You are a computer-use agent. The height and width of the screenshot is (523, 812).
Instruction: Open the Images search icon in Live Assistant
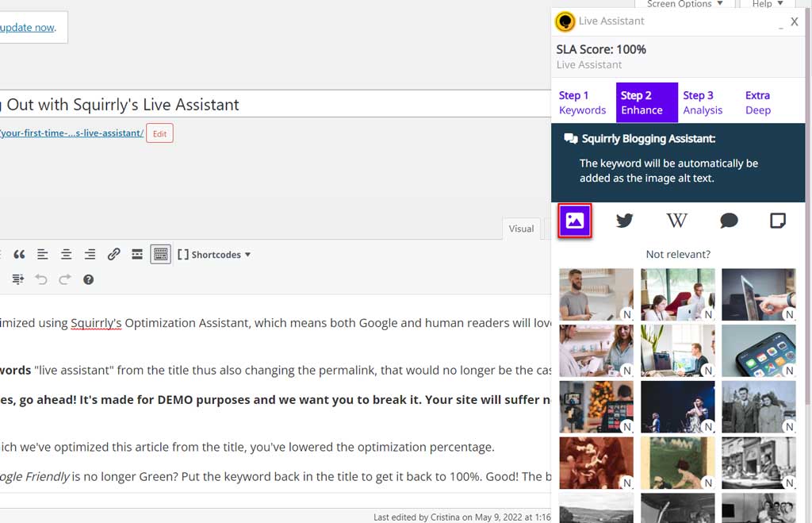(575, 221)
